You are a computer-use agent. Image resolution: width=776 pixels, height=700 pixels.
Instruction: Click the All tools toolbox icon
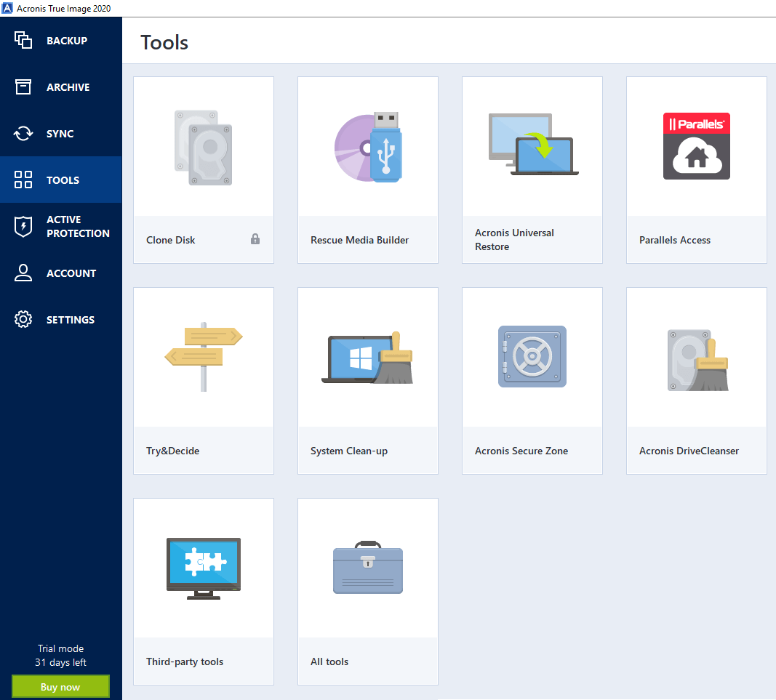click(368, 567)
